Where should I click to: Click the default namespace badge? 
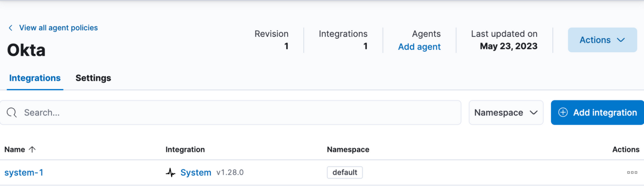pyautogui.click(x=344, y=173)
